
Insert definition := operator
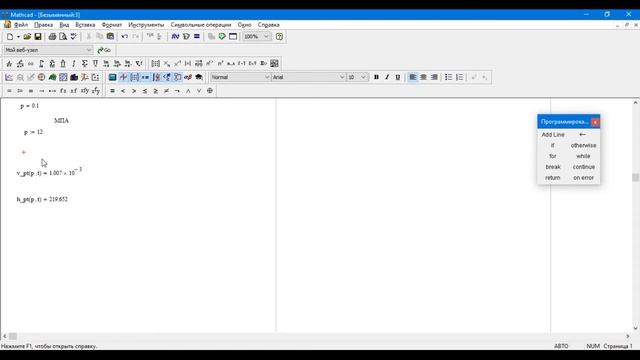click(20, 91)
